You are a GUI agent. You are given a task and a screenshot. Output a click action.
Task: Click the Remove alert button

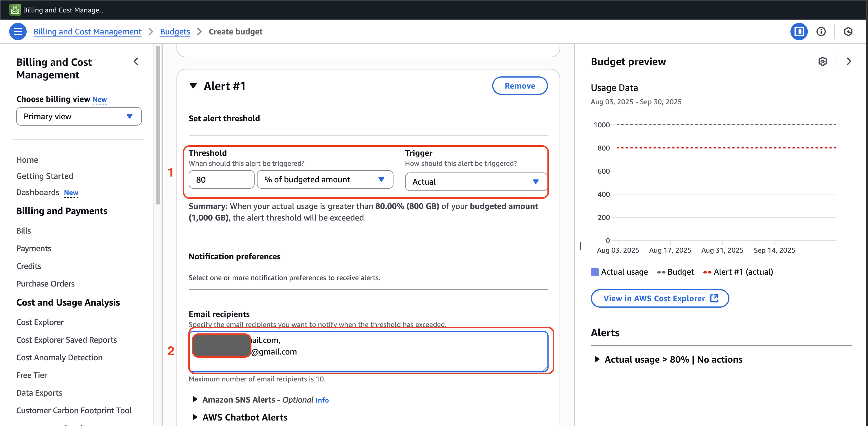click(x=519, y=86)
